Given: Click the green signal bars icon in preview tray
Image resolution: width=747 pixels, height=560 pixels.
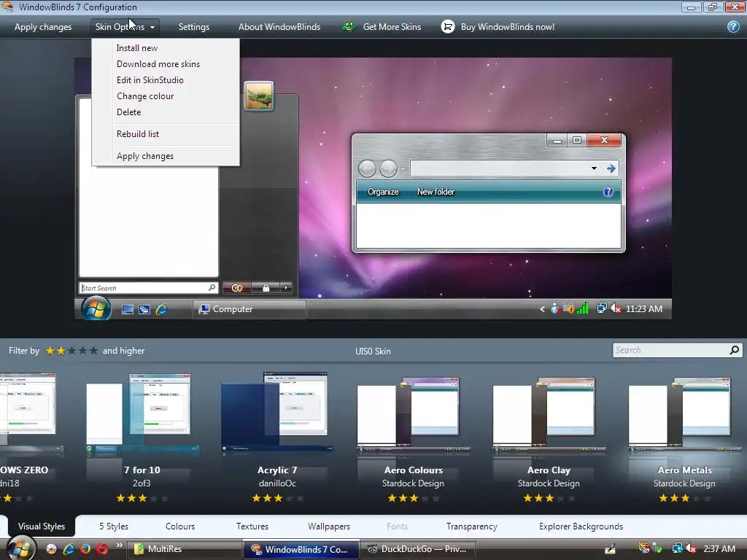Looking at the screenshot, I should click(582, 308).
